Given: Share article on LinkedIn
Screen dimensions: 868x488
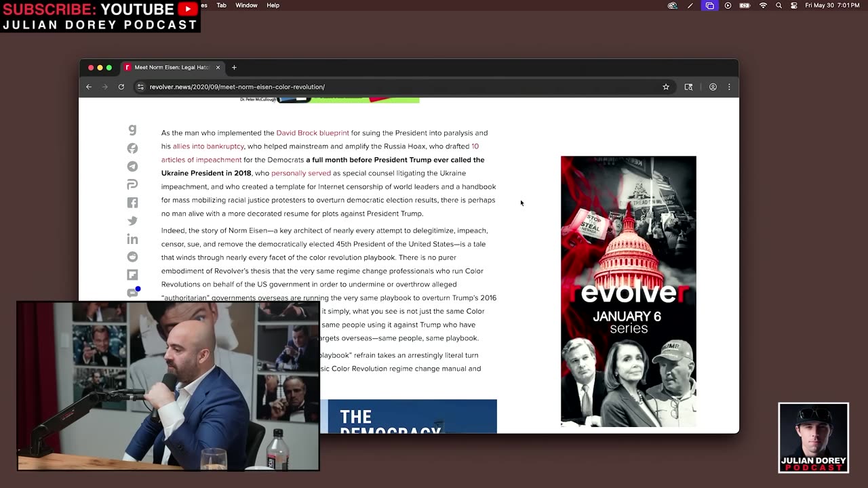Looking at the screenshot, I should tap(132, 239).
